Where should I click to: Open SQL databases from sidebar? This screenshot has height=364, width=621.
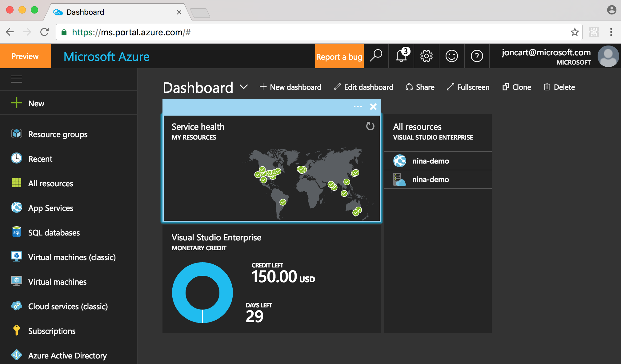click(x=54, y=233)
